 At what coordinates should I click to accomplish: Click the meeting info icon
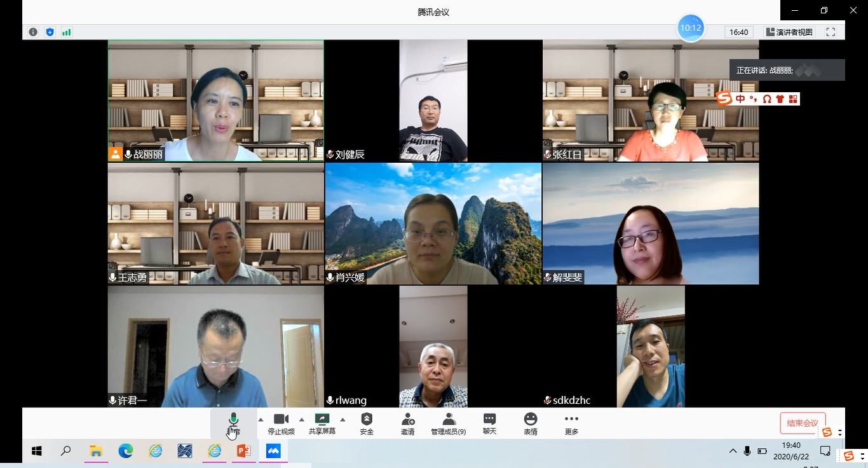pyautogui.click(x=33, y=32)
